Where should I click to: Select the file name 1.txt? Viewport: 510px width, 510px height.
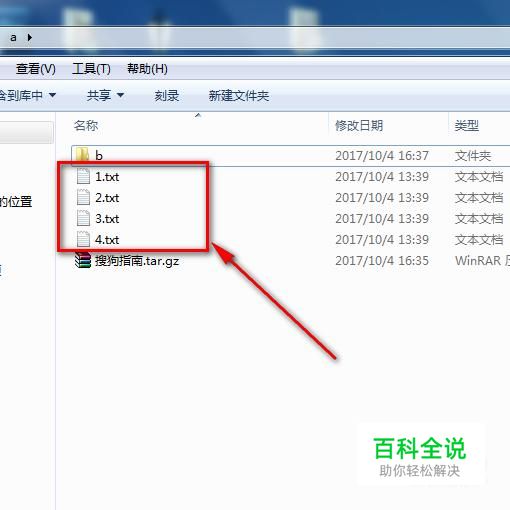(x=107, y=177)
